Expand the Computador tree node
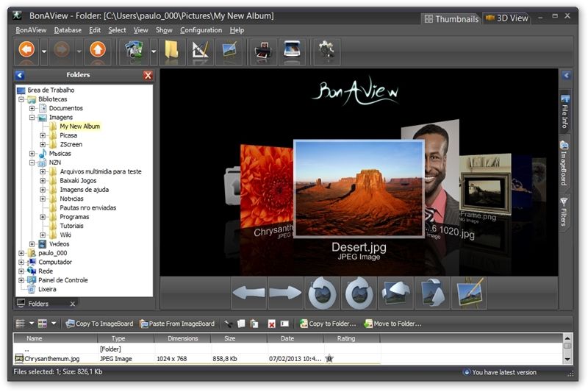Image resolution: width=588 pixels, height=392 pixels. click(x=21, y=263)
